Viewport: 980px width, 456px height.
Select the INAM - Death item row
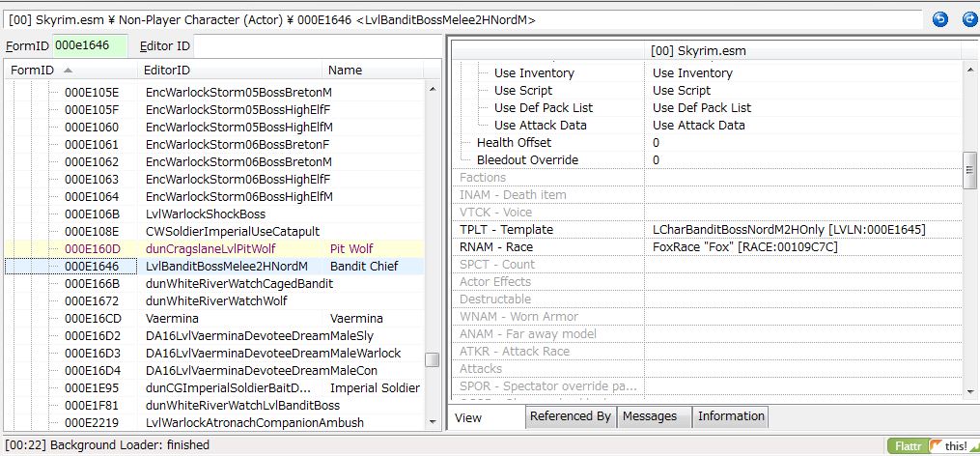706,194
